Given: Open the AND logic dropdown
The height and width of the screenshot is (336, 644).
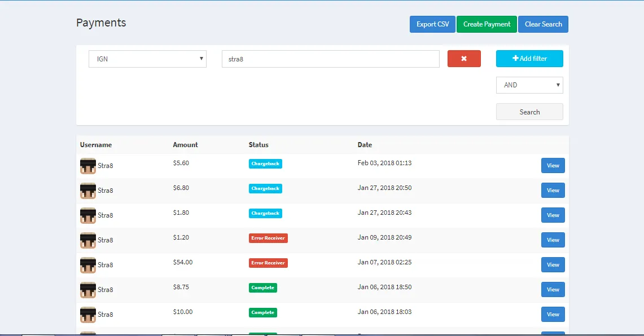Looking at the screenshot, I should (529, 85).
